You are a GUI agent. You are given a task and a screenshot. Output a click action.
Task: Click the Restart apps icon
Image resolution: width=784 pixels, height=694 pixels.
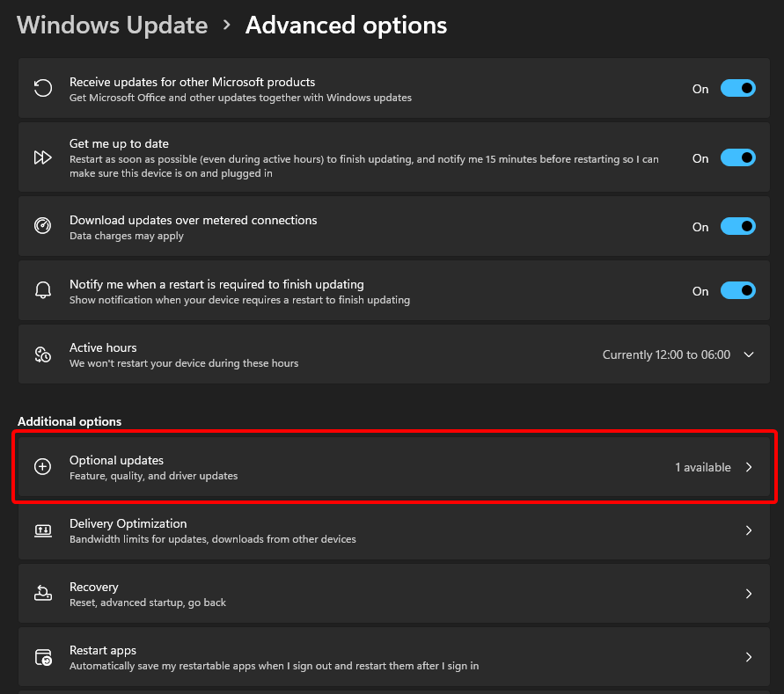pyautogui.click(x=43, y=657)
